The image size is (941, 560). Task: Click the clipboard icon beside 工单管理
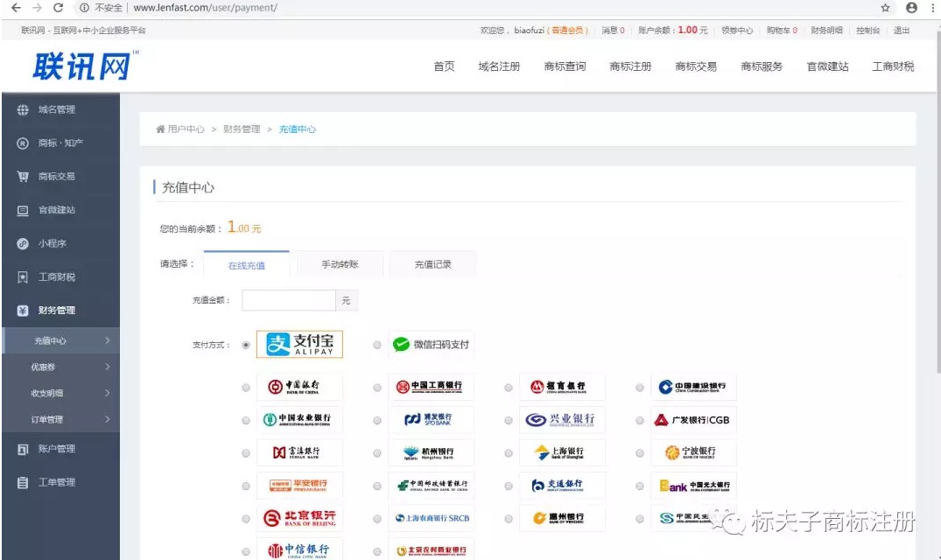(x=23, y=483)
